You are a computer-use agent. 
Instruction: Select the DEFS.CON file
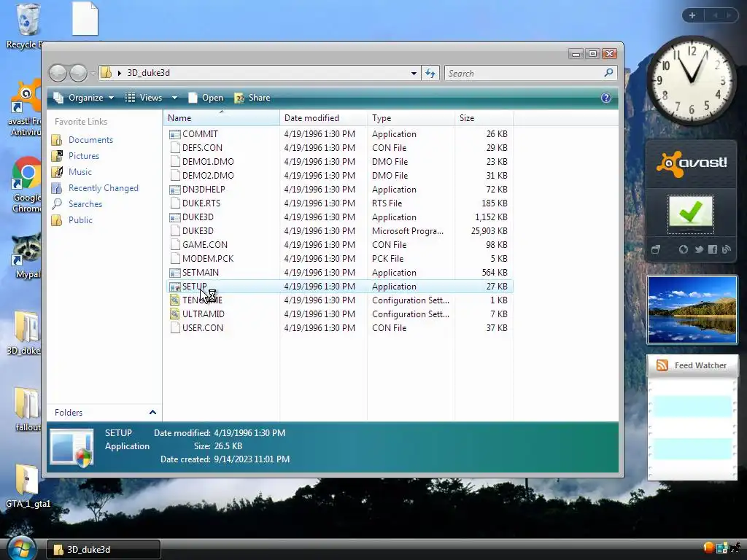click(x=339, y=147)
